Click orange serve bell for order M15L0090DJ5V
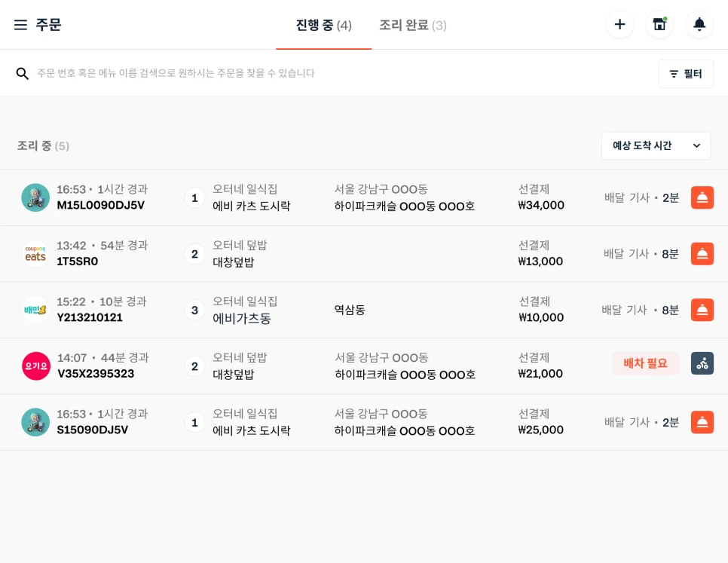728x563 pixels. [x=702, y=197]
